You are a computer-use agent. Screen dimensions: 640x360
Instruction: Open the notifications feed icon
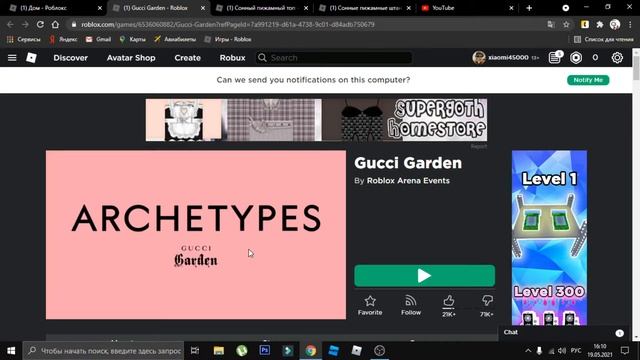(555, 57)
